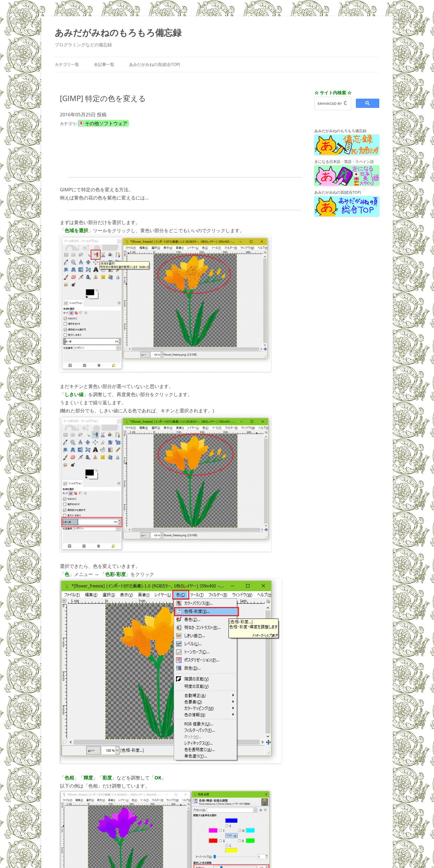Click the black foreground color box, second screenshot
The height and width of the screenshot is (868, 434).
[89, 472]
